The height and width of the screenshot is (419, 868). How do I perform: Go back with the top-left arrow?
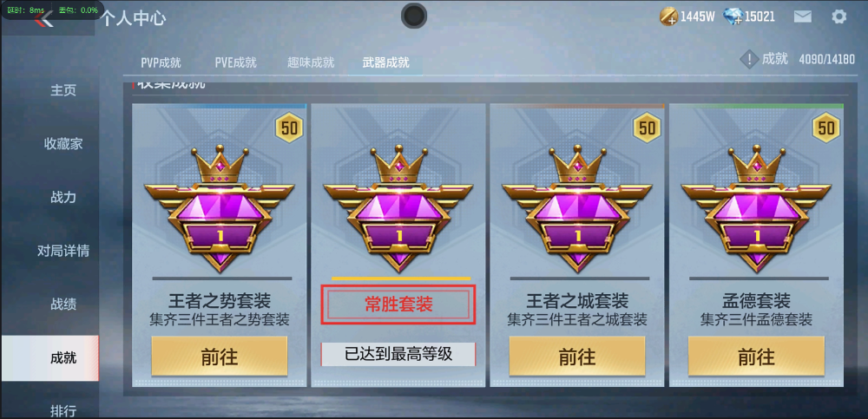click(x=43, y=19)
